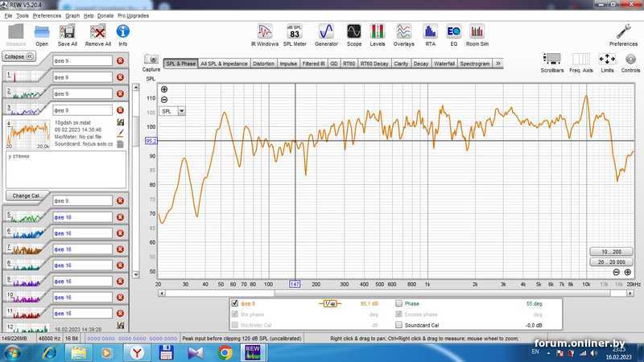Open the SPL axis unit dropdown
644x362 pixels.
pyautogui.click(x=181, y=111)
